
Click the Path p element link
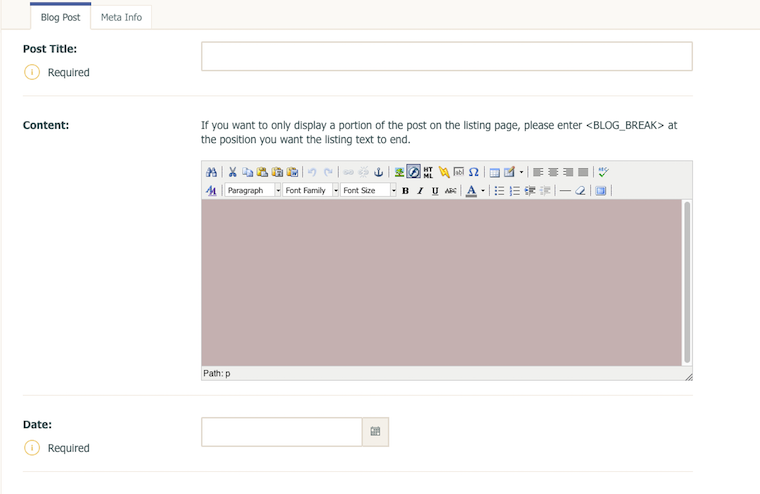(227, 373)
